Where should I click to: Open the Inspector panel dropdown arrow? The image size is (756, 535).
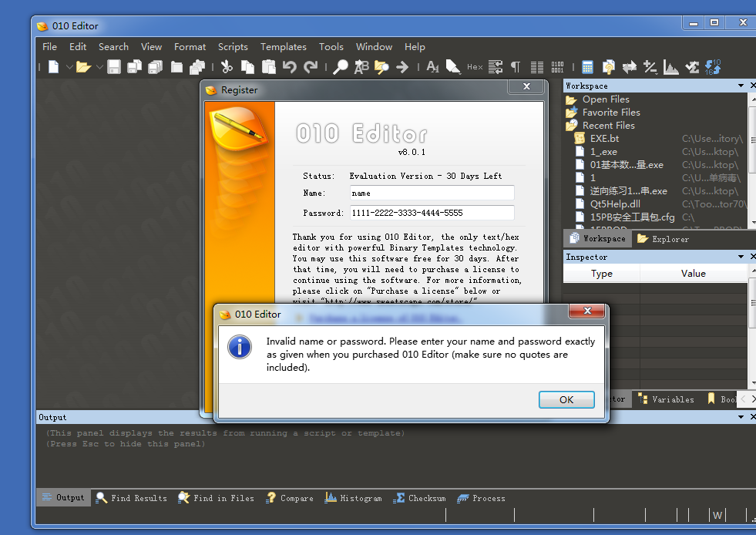(741, 257)
